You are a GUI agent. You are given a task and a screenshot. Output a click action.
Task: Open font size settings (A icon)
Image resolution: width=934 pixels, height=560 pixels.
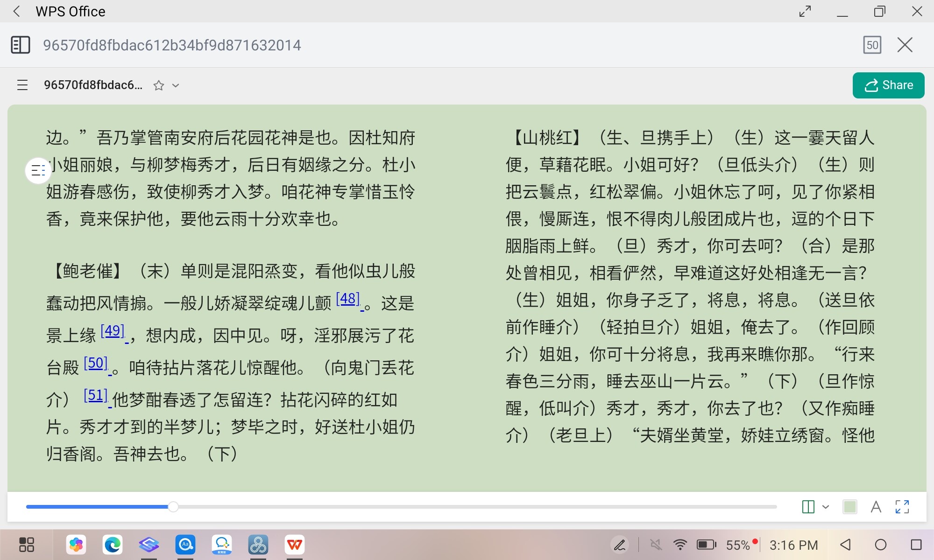point(876,507)
